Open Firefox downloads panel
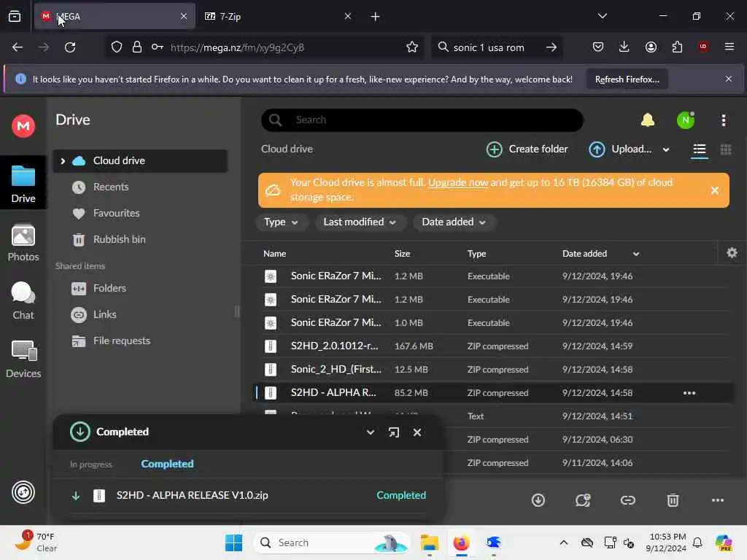 624,47
